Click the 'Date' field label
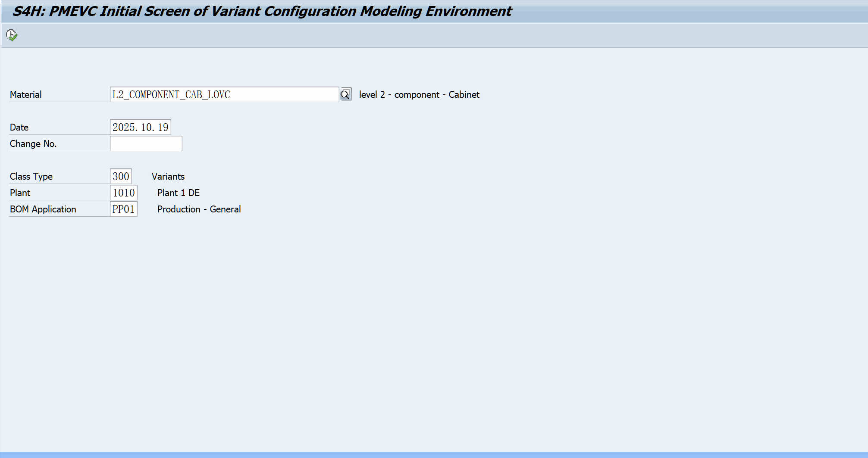 (19, 127)
